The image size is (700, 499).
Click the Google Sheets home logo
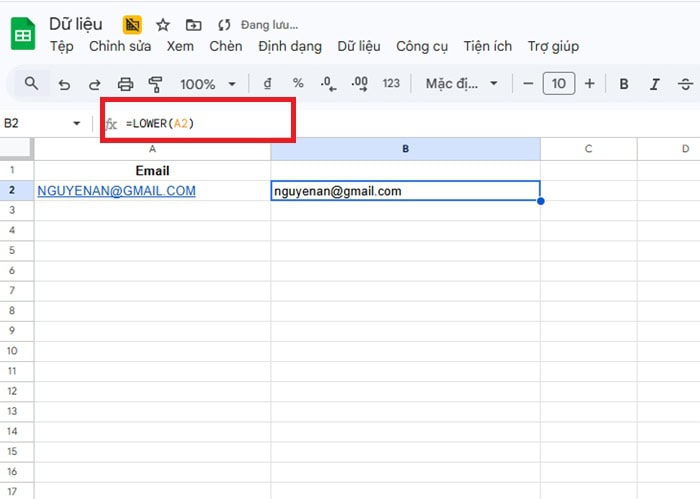point(22,35)
